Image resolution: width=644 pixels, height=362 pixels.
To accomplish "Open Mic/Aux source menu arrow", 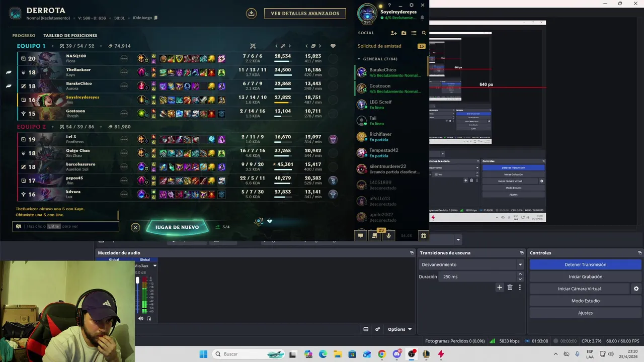I will coord(155,265).
